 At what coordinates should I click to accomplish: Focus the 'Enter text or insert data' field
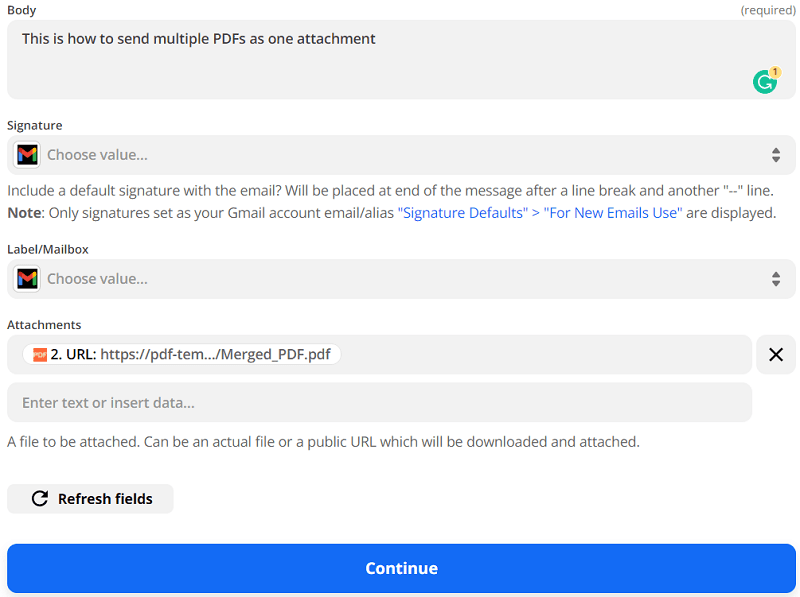[x=379, y=403]
